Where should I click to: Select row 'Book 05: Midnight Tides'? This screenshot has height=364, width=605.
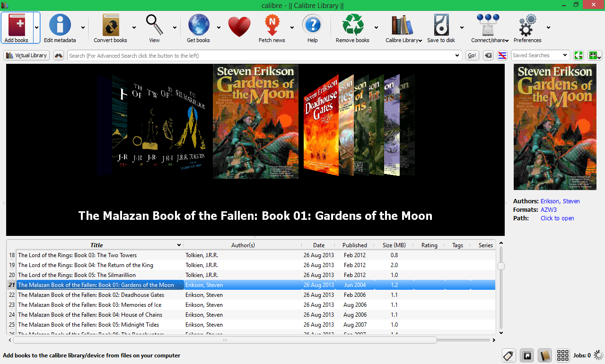255,325
